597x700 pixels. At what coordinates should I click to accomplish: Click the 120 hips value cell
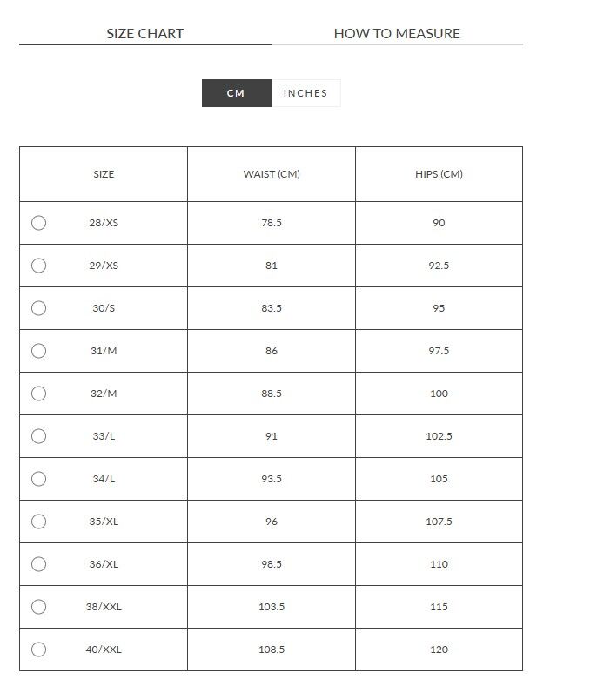(439, 650)
